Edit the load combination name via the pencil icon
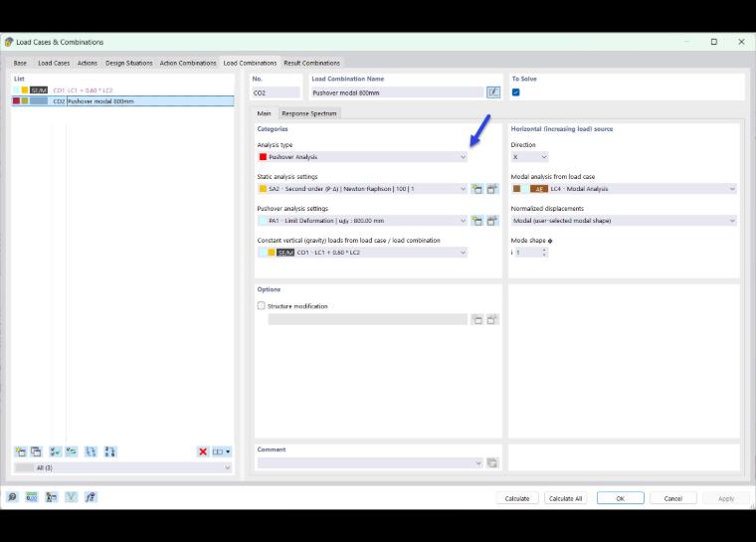Image resolution: width=756 pixels, height=542 pixels. click(493, 92)
